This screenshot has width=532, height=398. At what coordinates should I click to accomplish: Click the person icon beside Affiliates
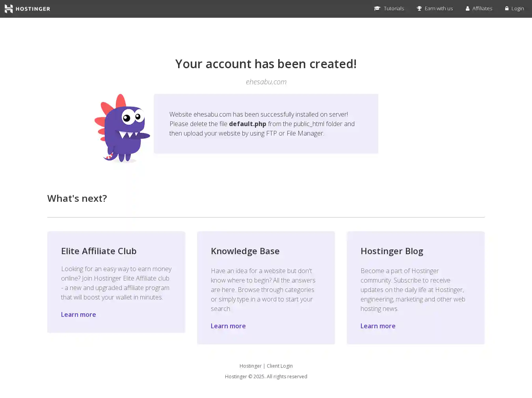click(x=468, y=8)
